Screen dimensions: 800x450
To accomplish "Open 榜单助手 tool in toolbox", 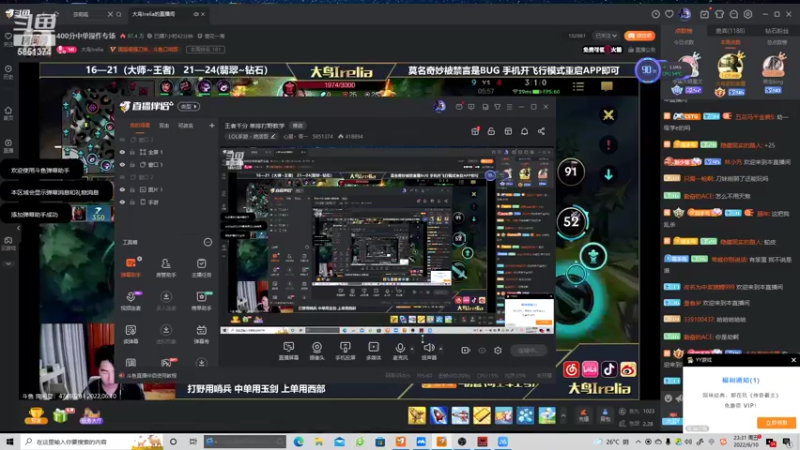I will 201,301.
